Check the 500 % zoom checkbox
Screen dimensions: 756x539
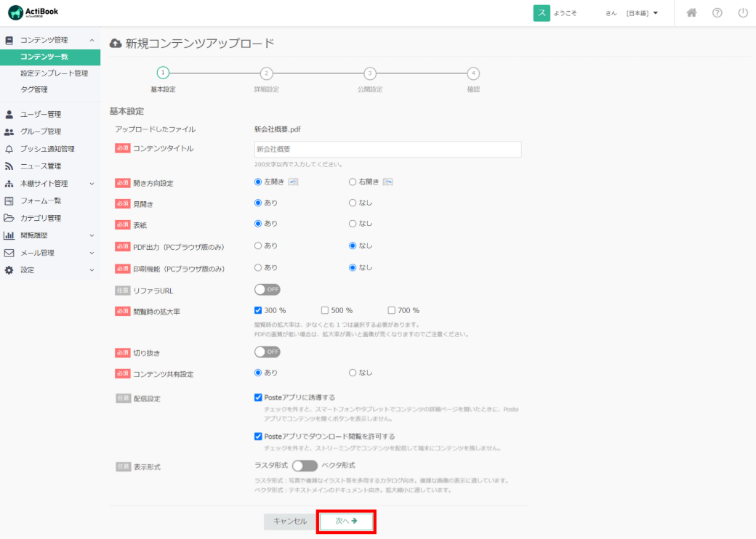click(324, 310)
